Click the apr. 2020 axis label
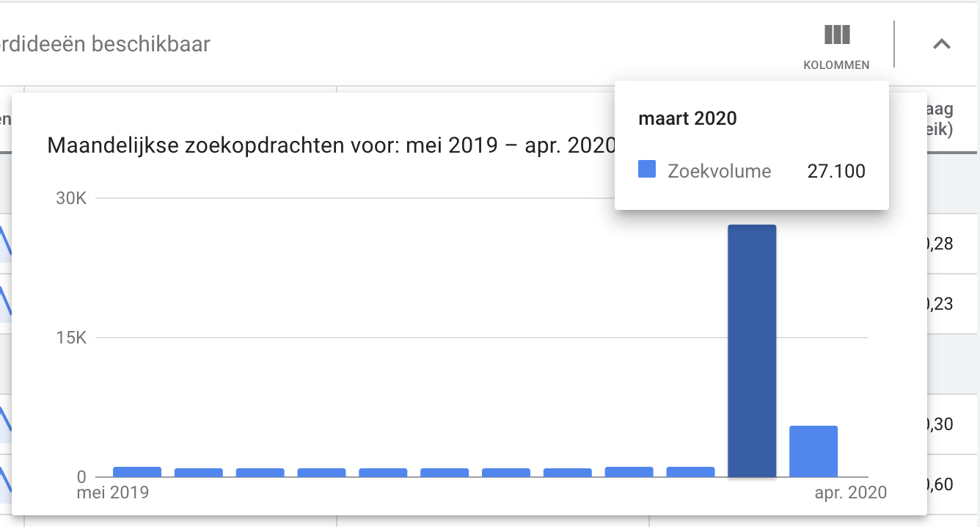980x527 pixels. point(850,493)
